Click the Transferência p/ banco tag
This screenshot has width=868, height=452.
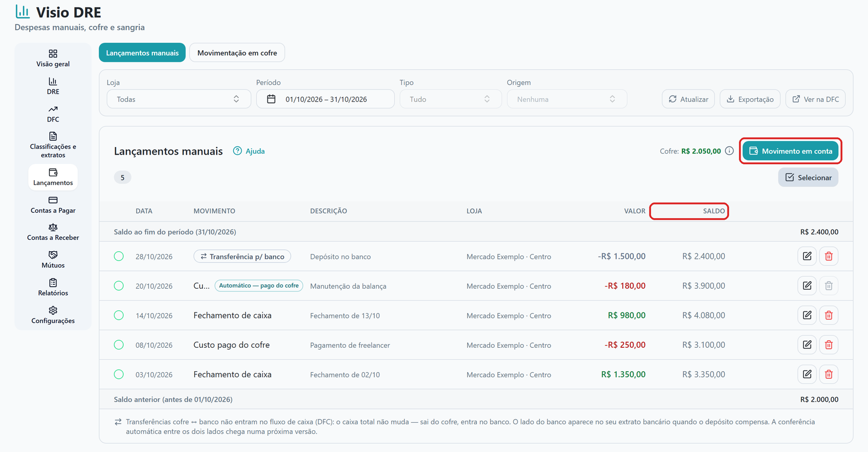tap(242, 256)
